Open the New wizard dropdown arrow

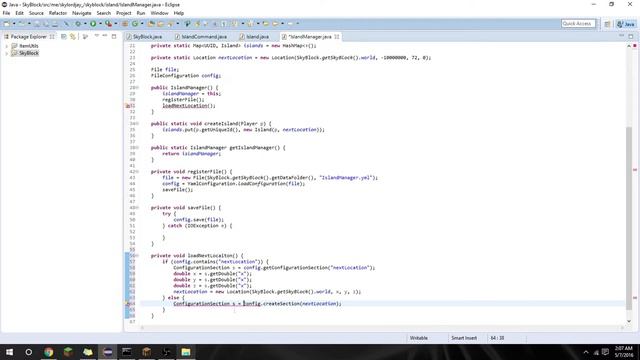tap(14, 24)
